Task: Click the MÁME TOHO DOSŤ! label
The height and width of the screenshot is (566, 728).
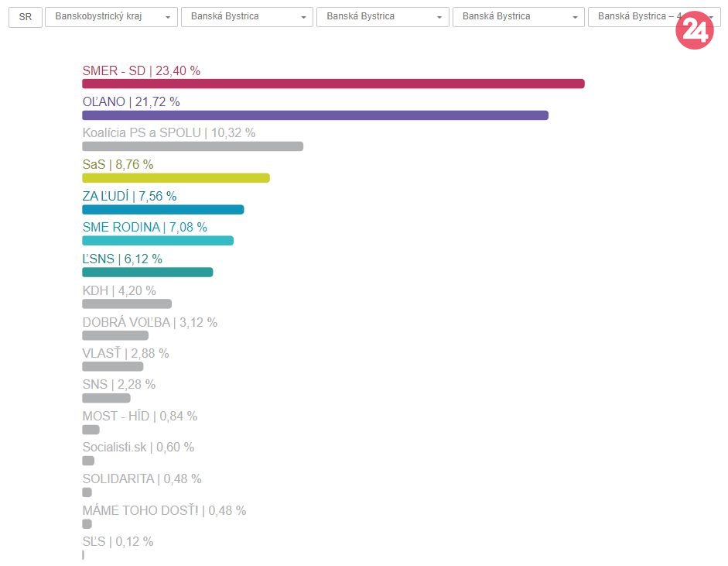Action: [x=164, y=510]
